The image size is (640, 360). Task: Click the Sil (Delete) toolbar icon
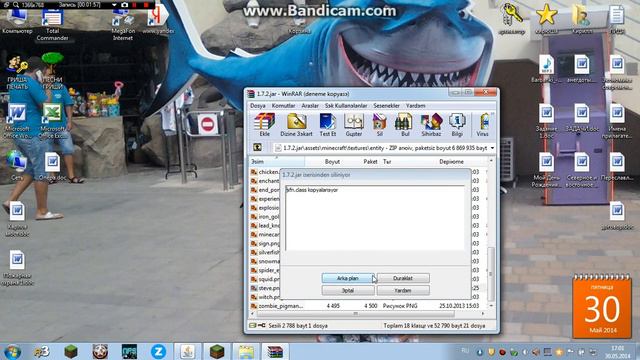coord(380,125)
